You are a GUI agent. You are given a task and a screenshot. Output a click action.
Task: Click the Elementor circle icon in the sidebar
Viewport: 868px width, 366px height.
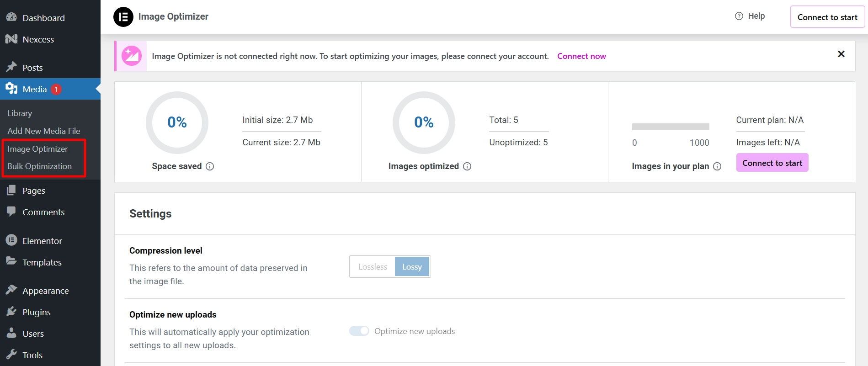pyautogui.click(x=11, y=240)
